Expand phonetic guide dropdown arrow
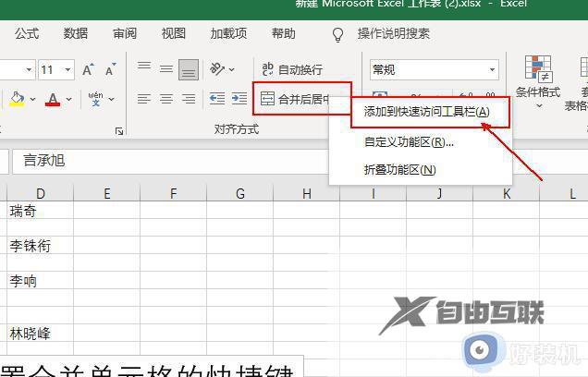Image resolution: width=588 pixels, height=377 pixels. (x=111, y=99)
